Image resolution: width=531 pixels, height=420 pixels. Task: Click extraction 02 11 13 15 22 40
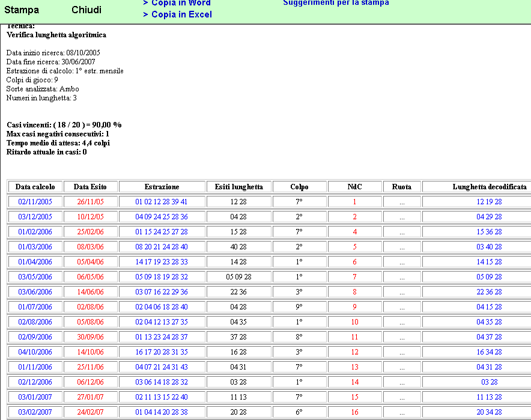click(162, 397)
